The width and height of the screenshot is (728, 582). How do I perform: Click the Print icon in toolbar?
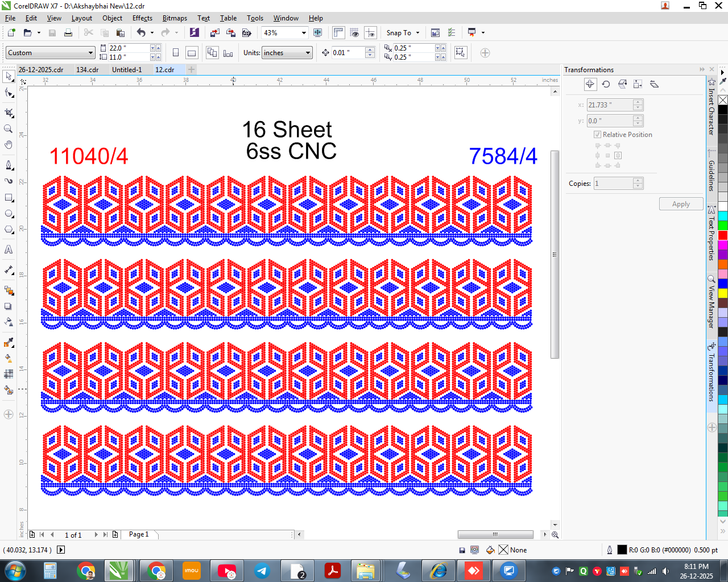[68, 33]
